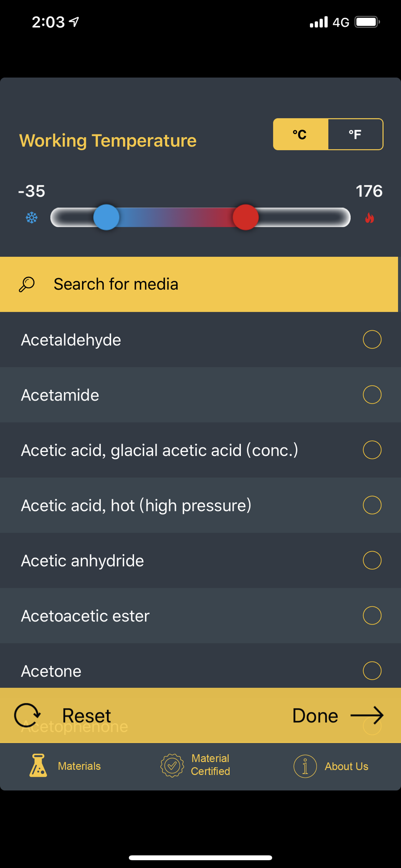Switch temperature unit to °F

(x=355, y=134)
